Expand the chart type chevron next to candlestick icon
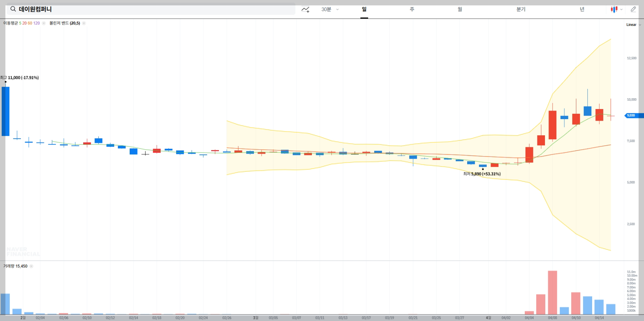 [x=621, y=10]
